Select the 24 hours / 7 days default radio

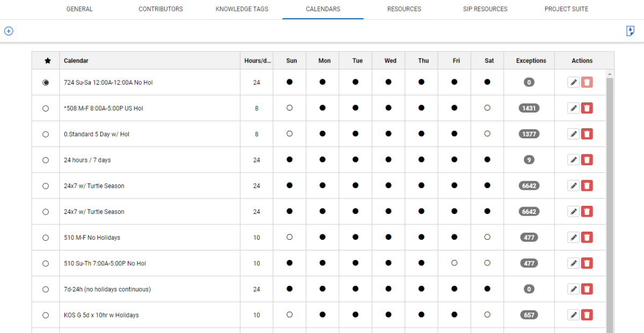[x=46, y=160]
